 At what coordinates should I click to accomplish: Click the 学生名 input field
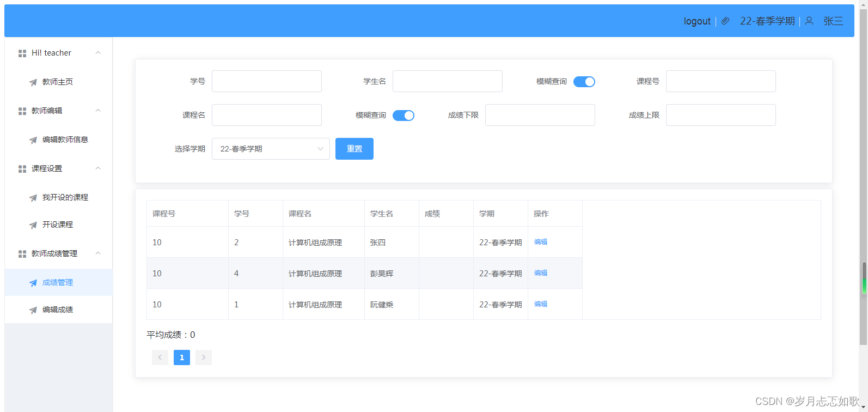448,81
